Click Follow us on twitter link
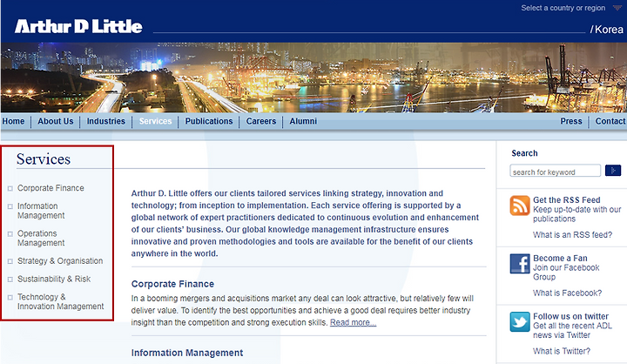The height and width of the screenshot is (364, 627). pyautogui.click(x=570, y=316)
